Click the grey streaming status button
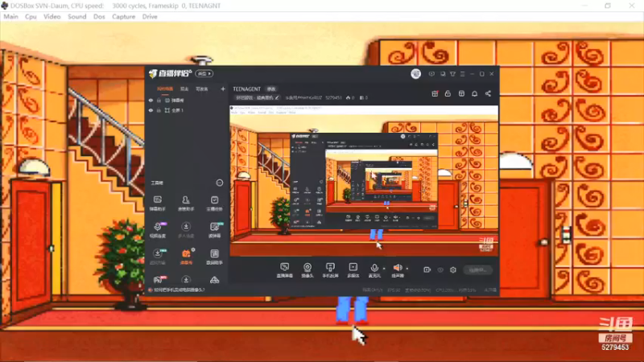This screenshot has width=644, height=362. (477, 270)
